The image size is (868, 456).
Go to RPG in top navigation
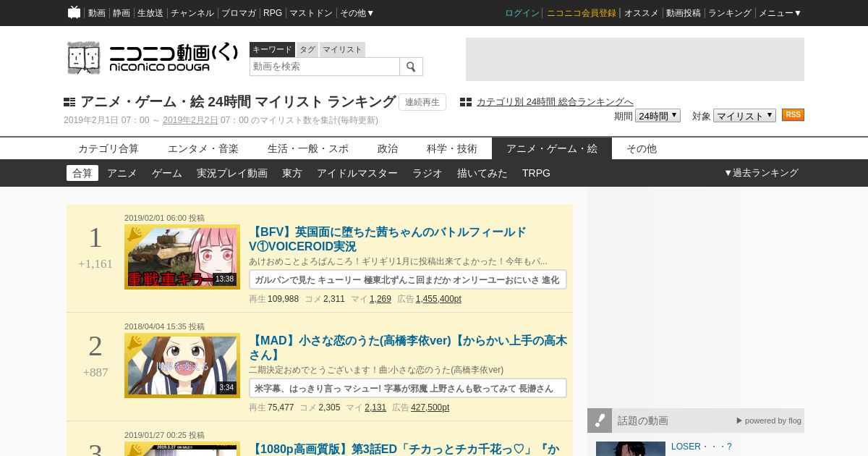point(273,13)
